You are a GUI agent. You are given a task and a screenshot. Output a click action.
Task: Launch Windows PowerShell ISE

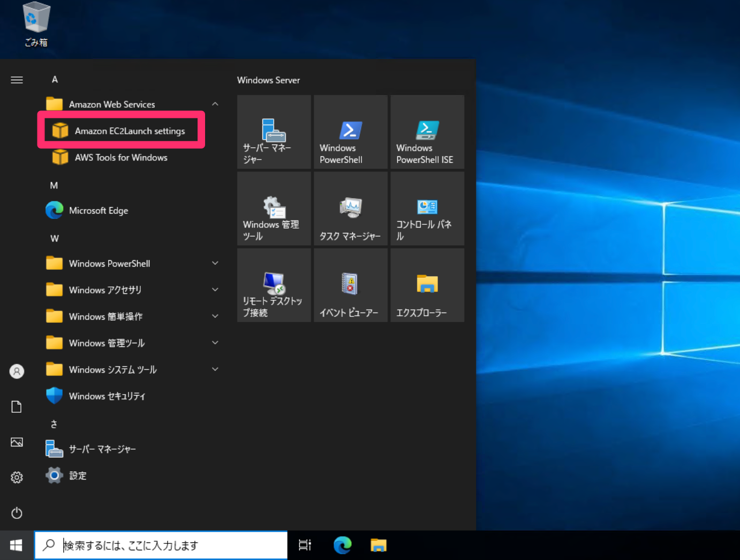click(x=427, y=132)
